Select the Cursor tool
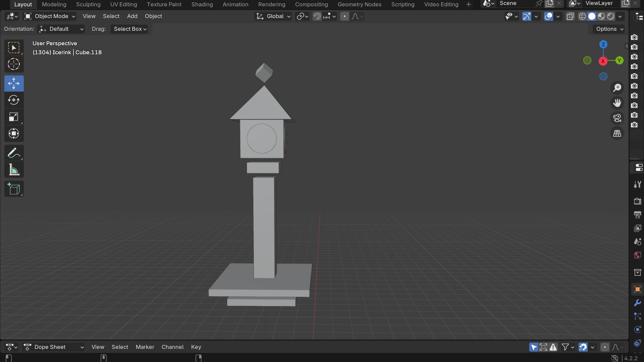Screen dimensions: 644x362 click(x=14, y=64)
